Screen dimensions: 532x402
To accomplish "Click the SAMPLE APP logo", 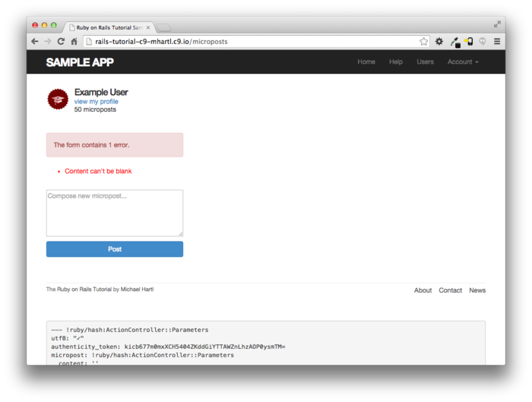I will pos(80,62).
